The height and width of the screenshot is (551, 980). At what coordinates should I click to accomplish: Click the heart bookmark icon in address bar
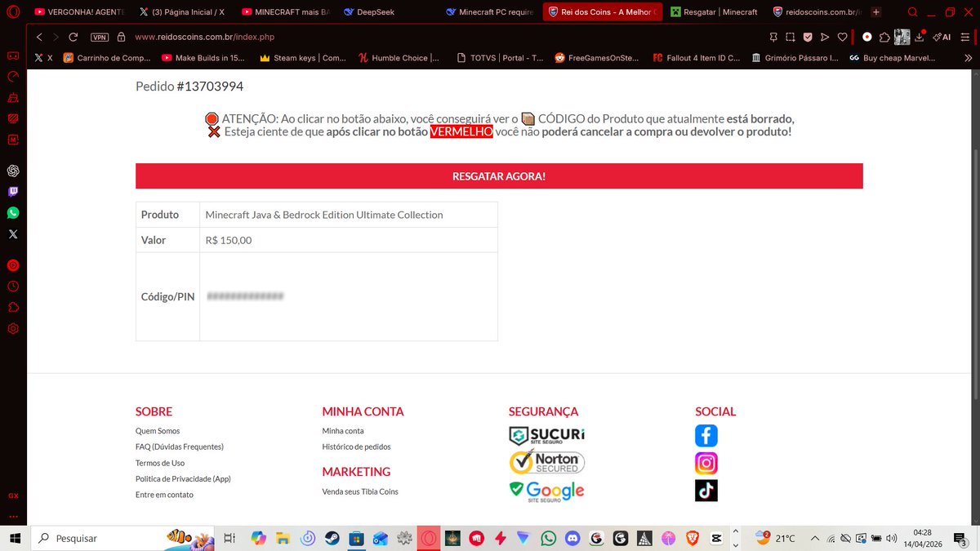click(843, 37)
